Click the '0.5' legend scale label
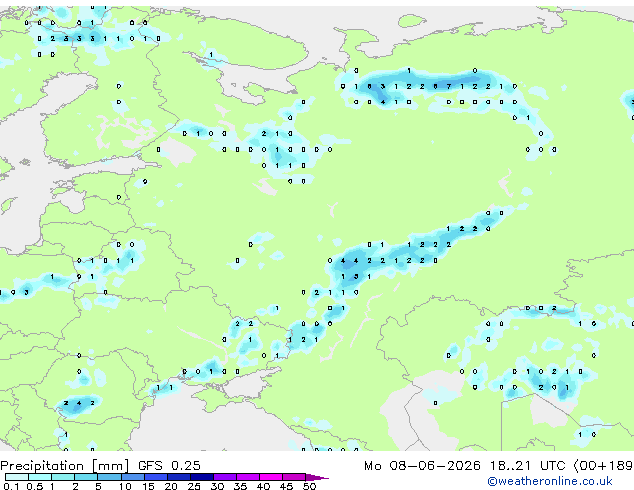The image size is (634, 490). pos(35,486)
